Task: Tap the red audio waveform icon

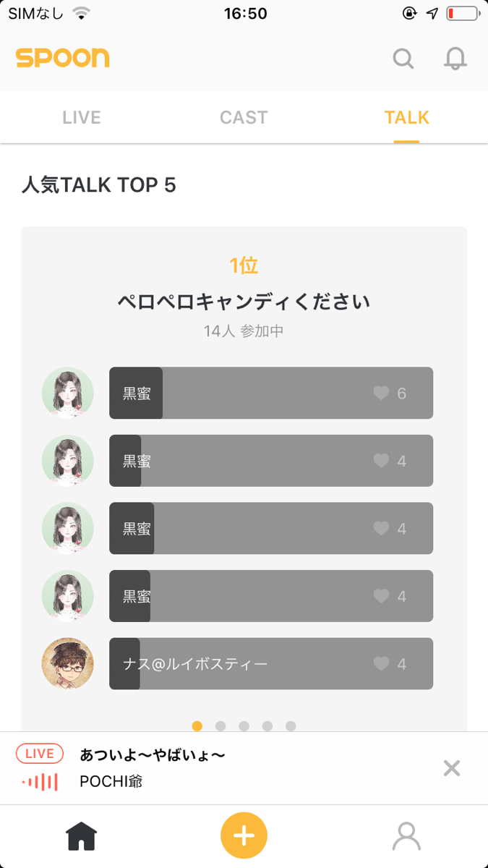Action: (39, 781)
